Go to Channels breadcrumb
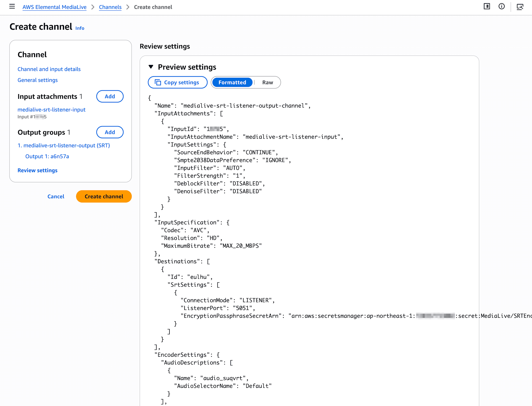The width and height of the screenshot is (532, 406). 110,7
